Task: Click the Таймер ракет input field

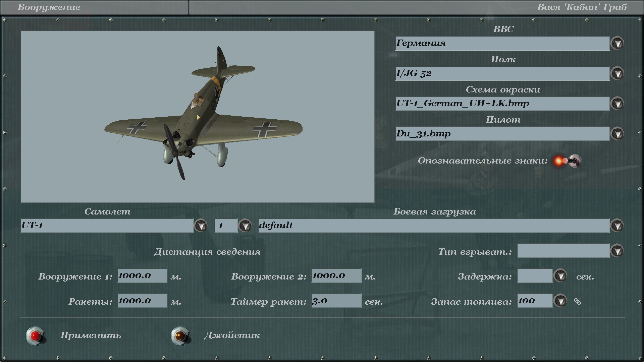Action: click(x=336, y=301)
